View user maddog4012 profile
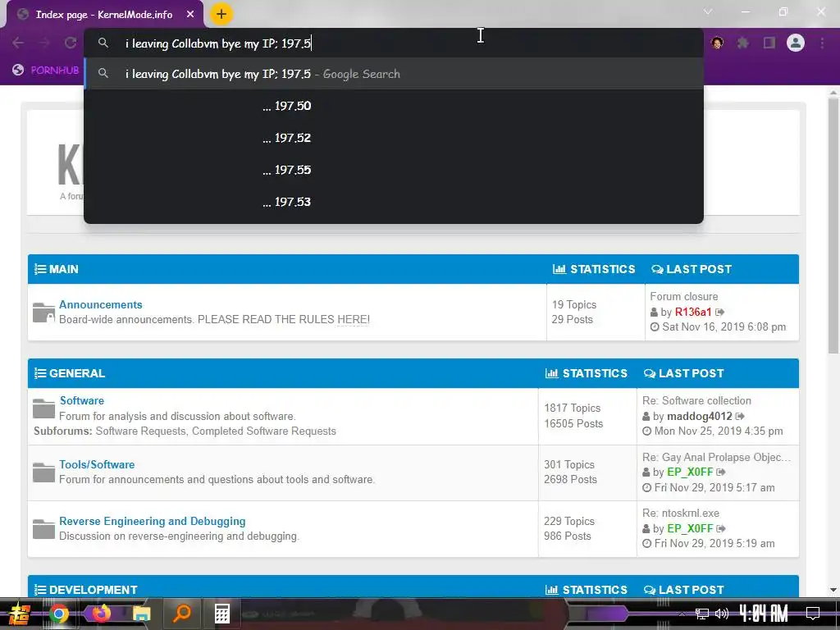The width and height of the screenshot is (840, 630). 700,416
